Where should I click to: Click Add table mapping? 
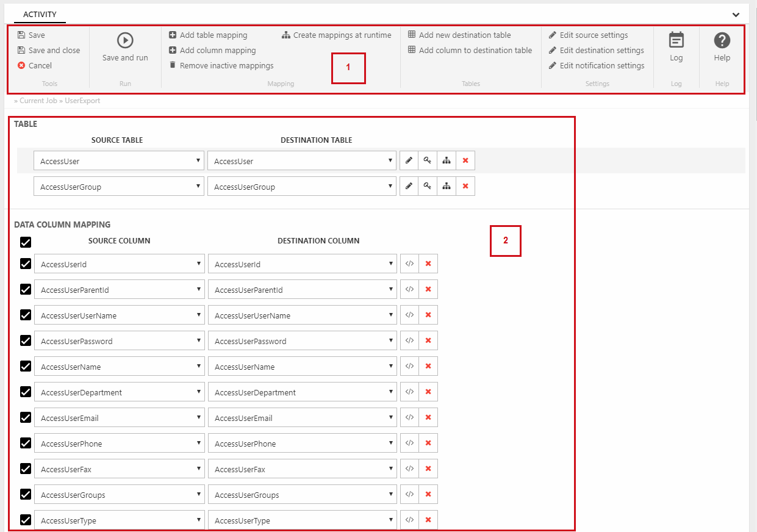pyautogui.click(x=213, y=35)
